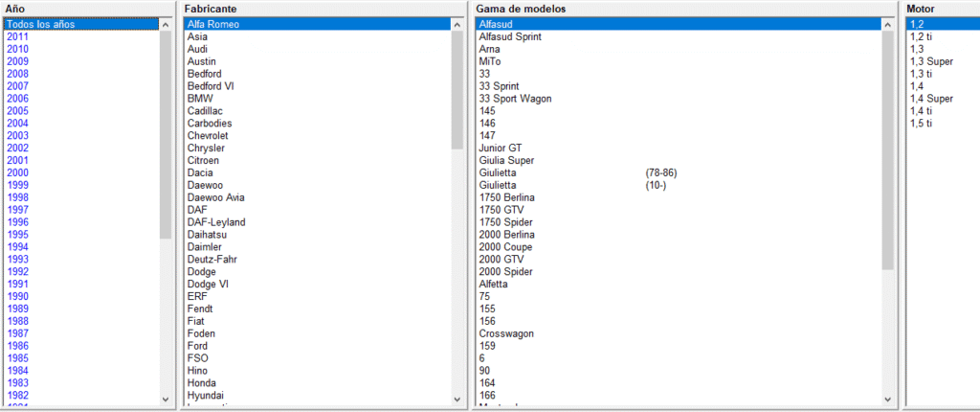Viewport: 980px width, 412px height.
Task: Select Citroen as the manufacturer
Action: [x=205, y=160]
